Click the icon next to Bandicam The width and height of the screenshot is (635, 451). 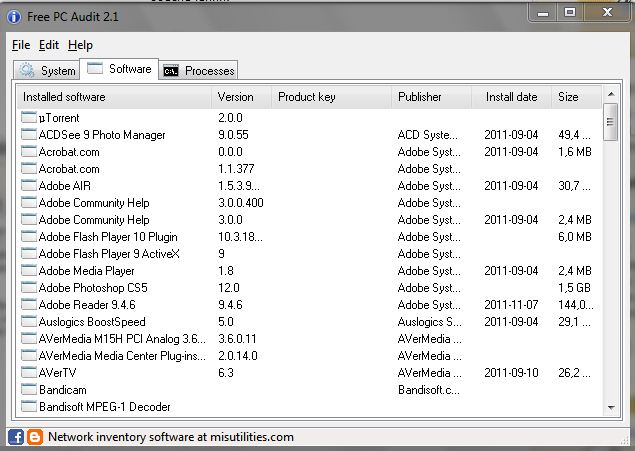click(x=29, y=390)
